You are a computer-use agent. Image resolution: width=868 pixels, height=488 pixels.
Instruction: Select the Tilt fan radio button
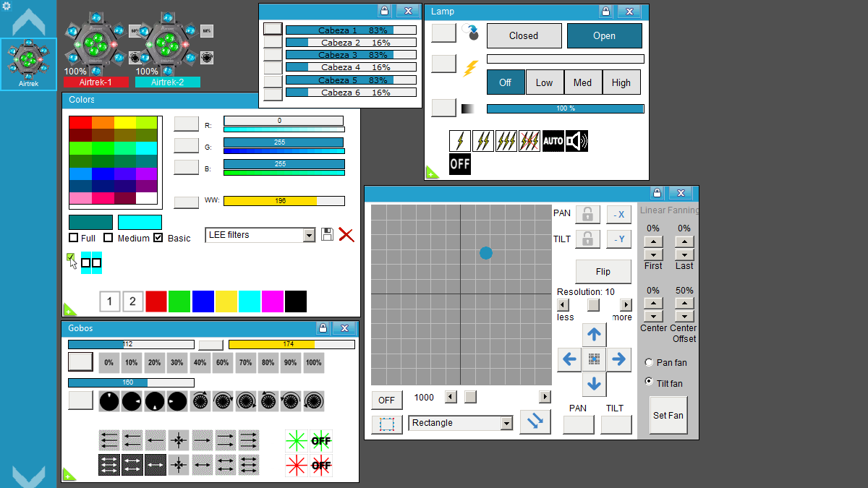pos(649,382)
